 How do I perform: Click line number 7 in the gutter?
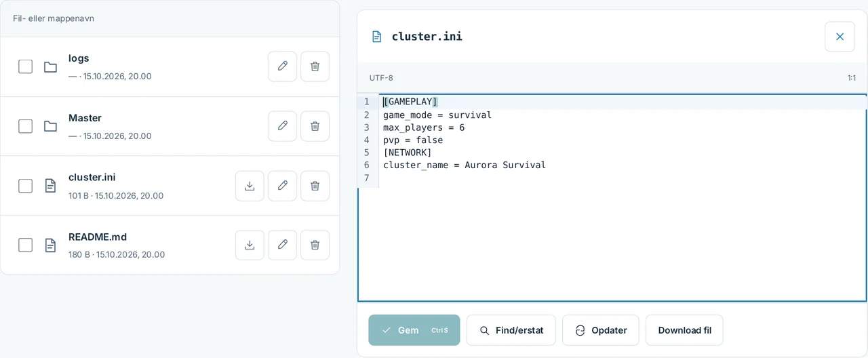tap(367, 178)
